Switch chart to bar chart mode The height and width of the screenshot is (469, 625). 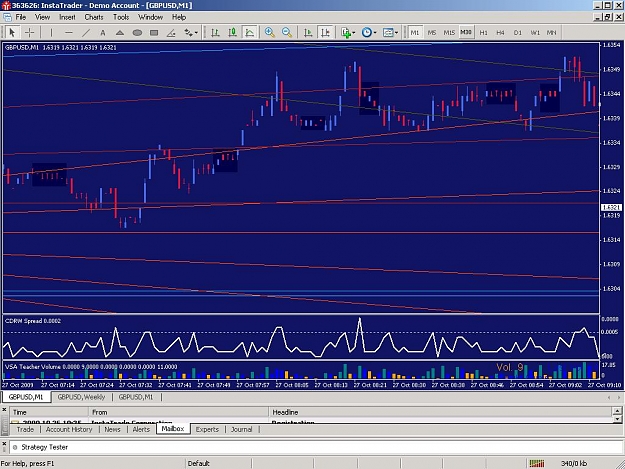click(215, 33)
